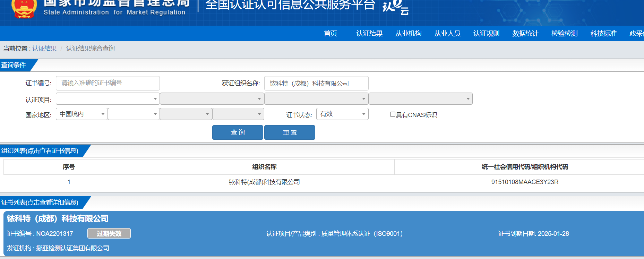Click row number 1 in organization table
Viewport: 644px width, 259px height.
[x=69, y=182]
